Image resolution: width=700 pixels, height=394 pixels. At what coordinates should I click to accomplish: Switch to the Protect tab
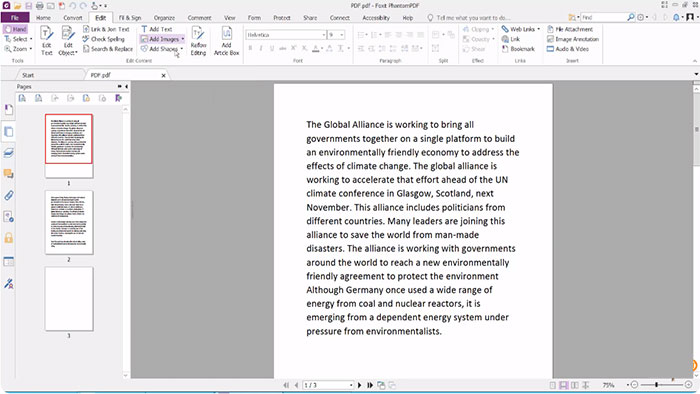[x=282, y=17]
